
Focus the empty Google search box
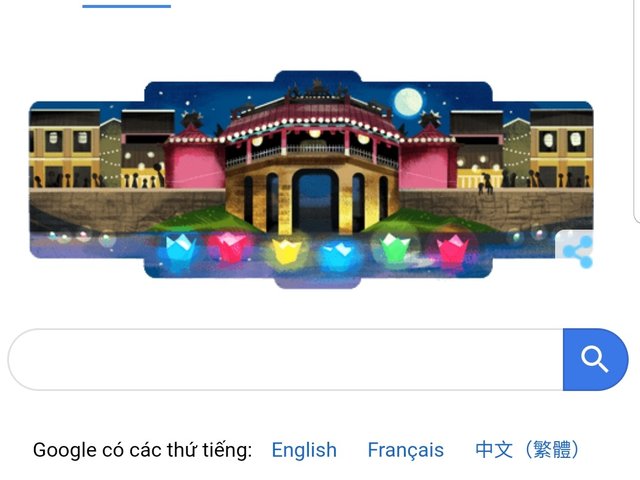pos(286,360)
